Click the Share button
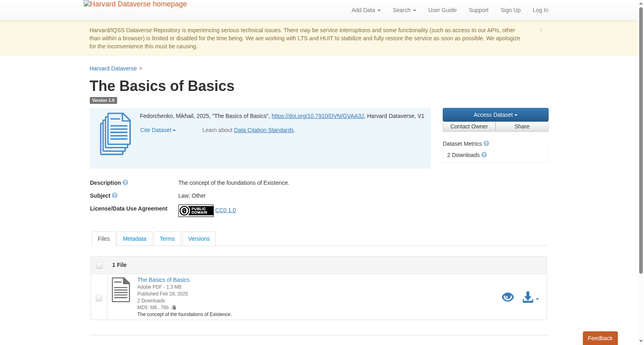Screen dimensions: 644x345 522,126
